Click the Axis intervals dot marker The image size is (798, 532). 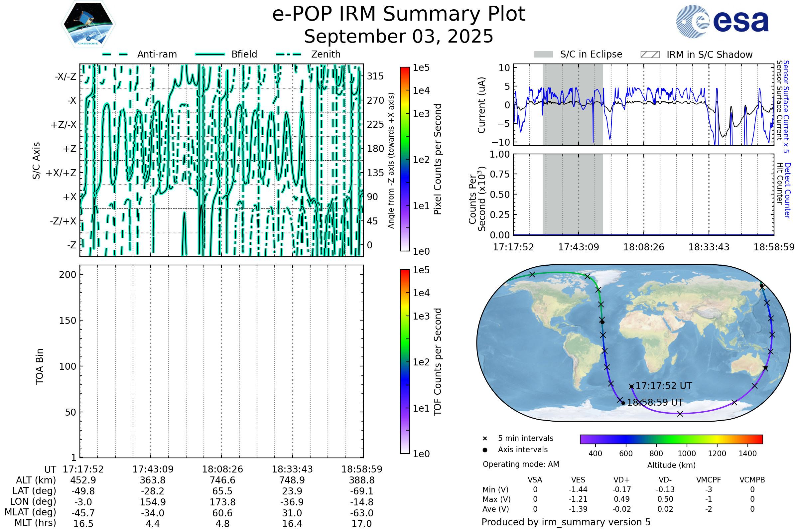[x=485, y=450]
